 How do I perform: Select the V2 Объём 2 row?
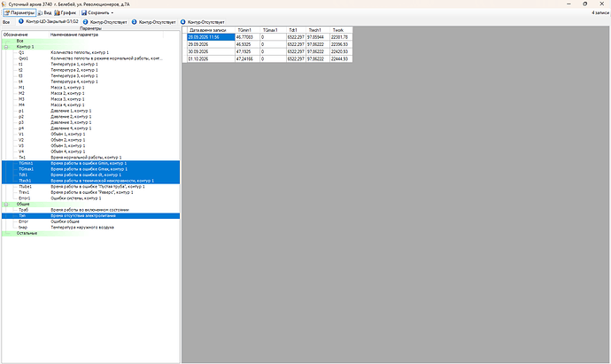point(90,140)
